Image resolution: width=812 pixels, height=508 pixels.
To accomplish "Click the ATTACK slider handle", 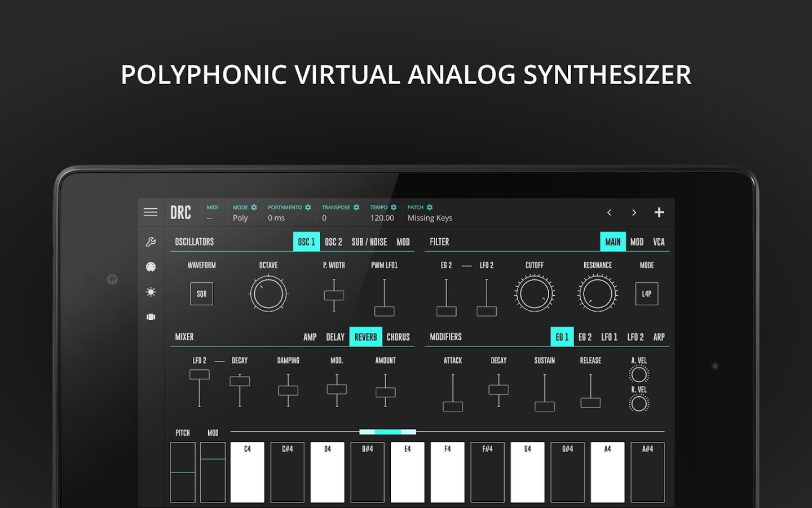I will 453,406.
